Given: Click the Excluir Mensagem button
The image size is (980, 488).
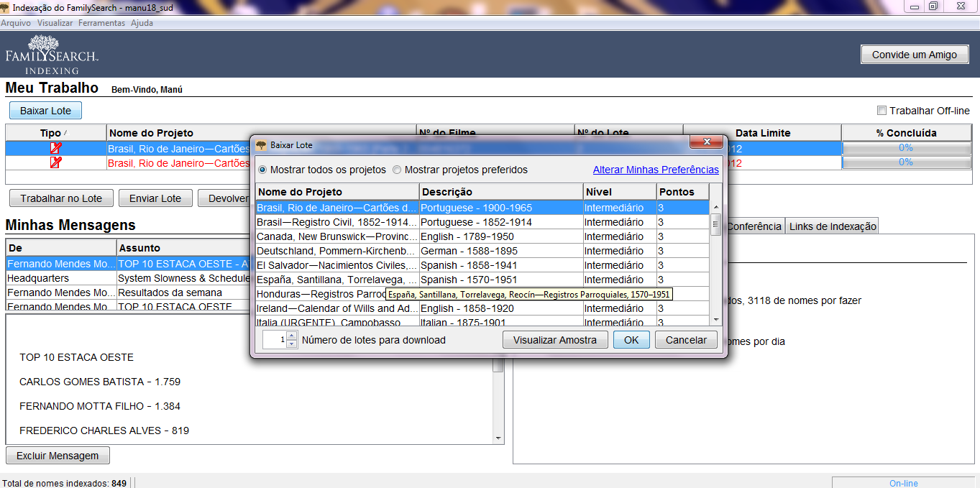Looking at the screenshot, I should coord(58,456).
